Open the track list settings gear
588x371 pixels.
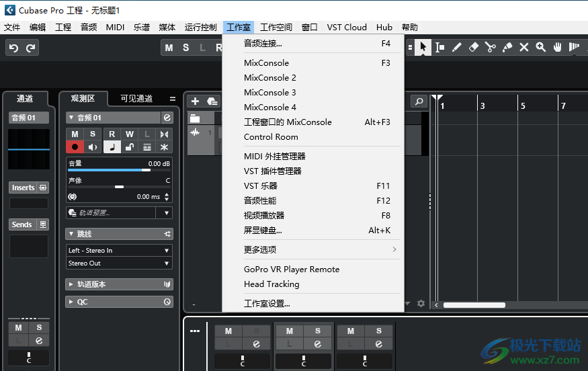pos(421,304)
